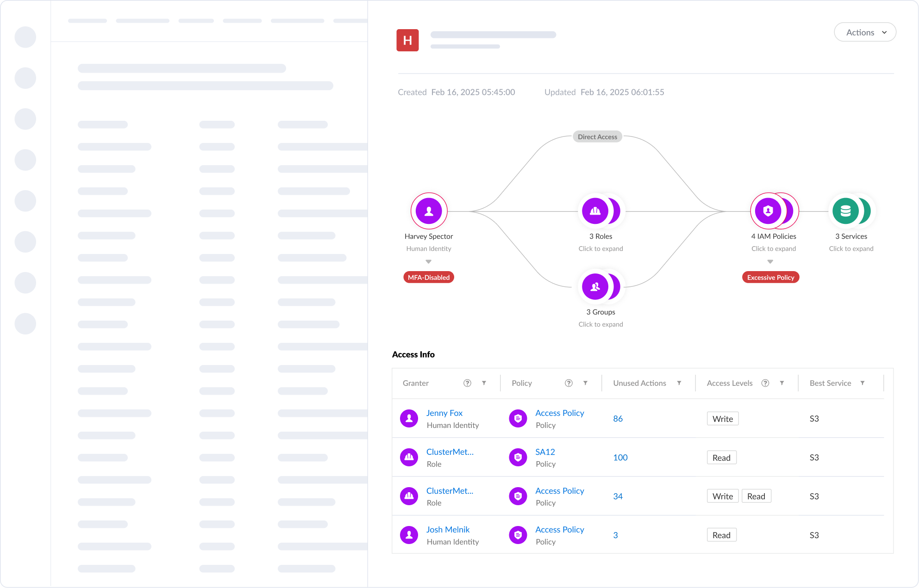Open the 4 IAM Policies shield icon
Viewport: 919px width, 588px height.
click(769, 211)
